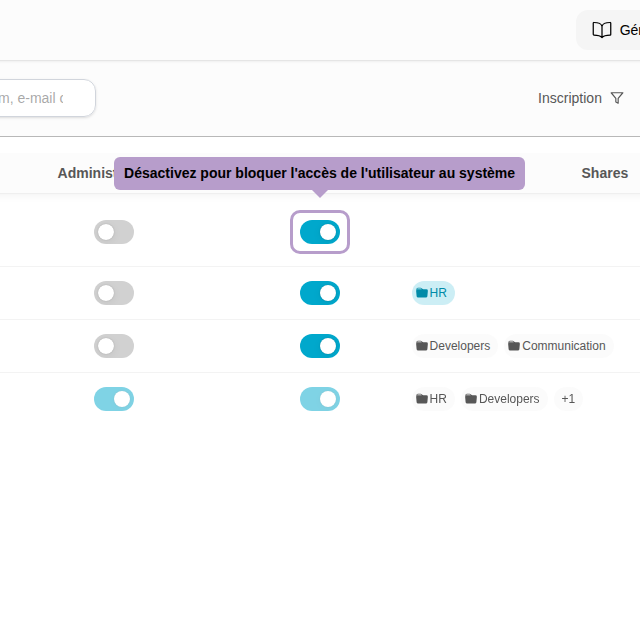Image resolution: width=640 pixels, height=624 pixels.
Task: Click the highlighted HR folder tag
Action: (433, 293)
